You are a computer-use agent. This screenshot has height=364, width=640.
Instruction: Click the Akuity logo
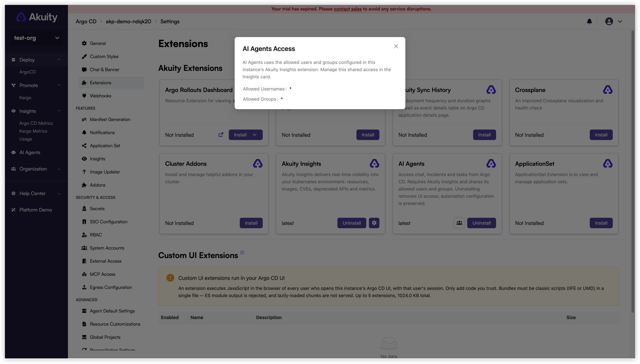(x=37, y=17)
